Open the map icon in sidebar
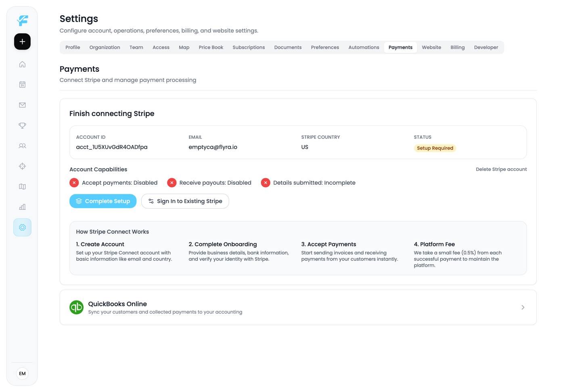The height and width of the screenshot is (392, 565). pos(22,187)
